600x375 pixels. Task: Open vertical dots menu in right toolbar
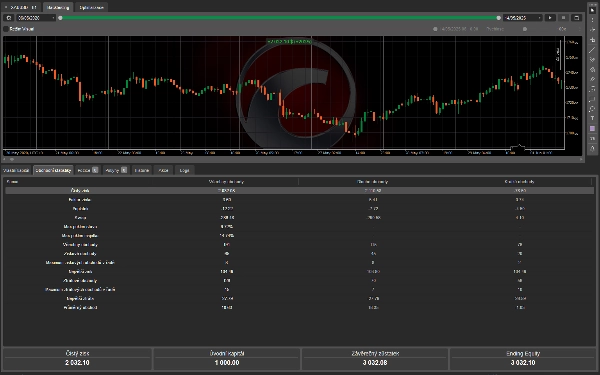pos(592,20)
